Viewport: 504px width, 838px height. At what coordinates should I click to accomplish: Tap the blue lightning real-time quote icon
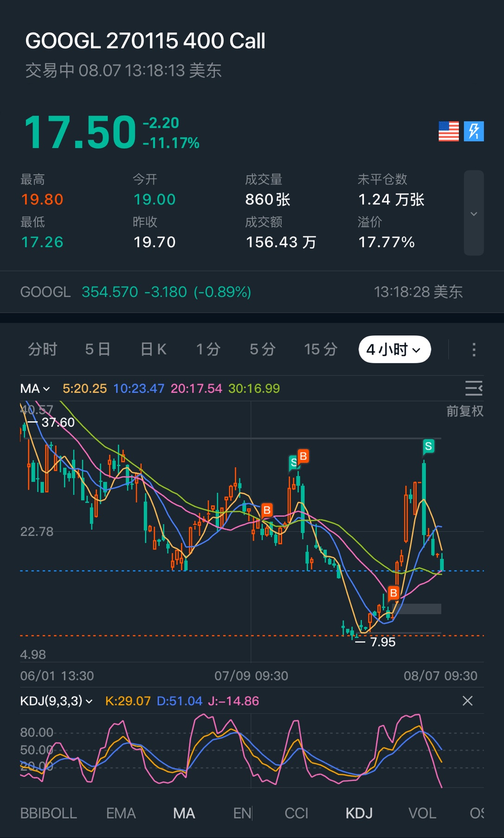coord(474,131)
